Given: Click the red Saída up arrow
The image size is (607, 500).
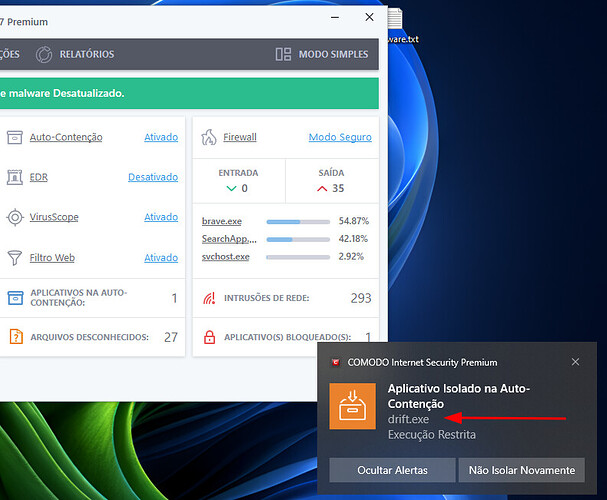Looking at the screenshot, I should (x=322, y=188).
